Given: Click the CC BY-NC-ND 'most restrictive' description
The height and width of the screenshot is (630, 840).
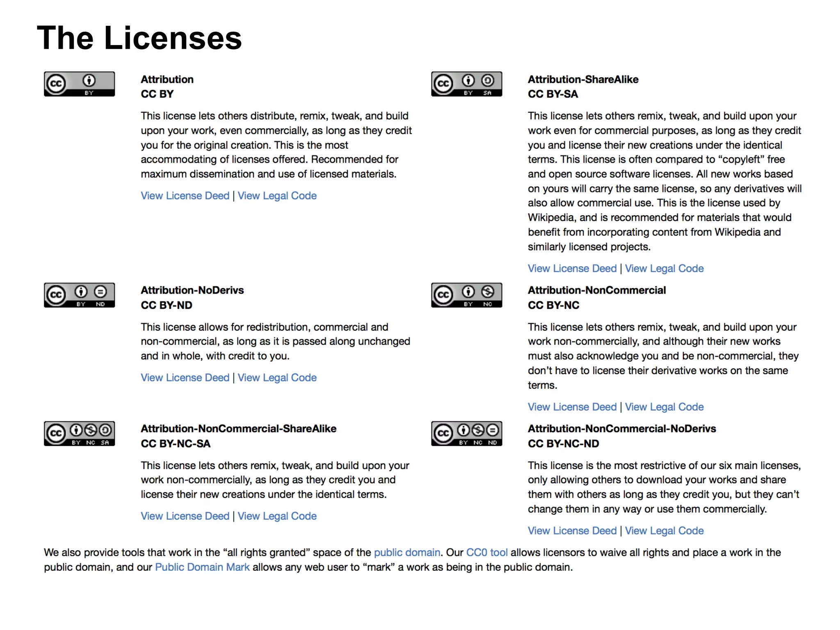Looking at the screenshot, I should 664,487.
